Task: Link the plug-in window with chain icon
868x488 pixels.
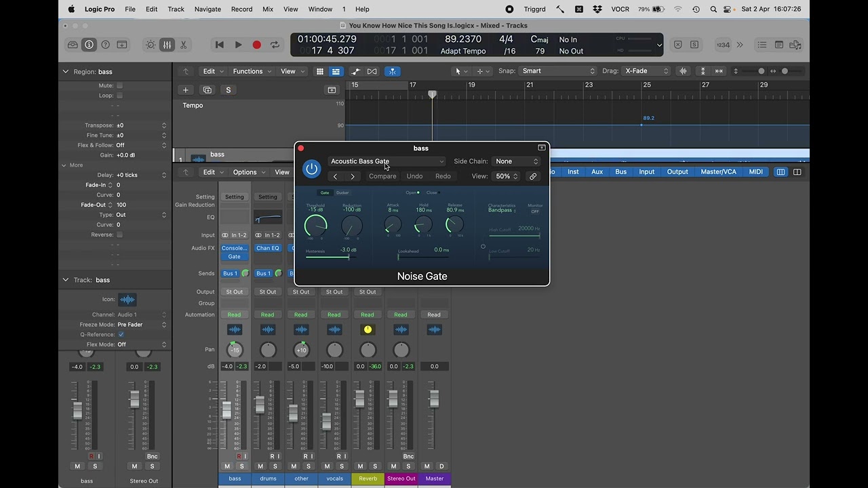Action: [533, 176]
